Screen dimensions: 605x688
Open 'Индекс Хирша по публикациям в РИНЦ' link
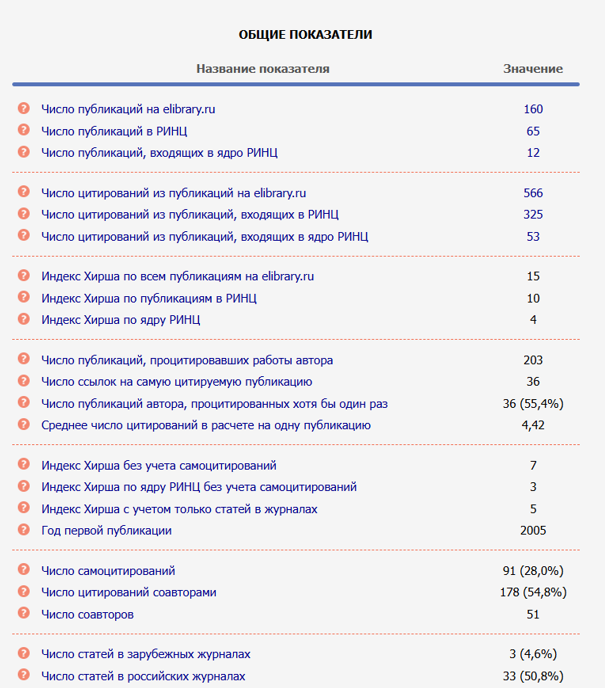[x=149, y=298]
